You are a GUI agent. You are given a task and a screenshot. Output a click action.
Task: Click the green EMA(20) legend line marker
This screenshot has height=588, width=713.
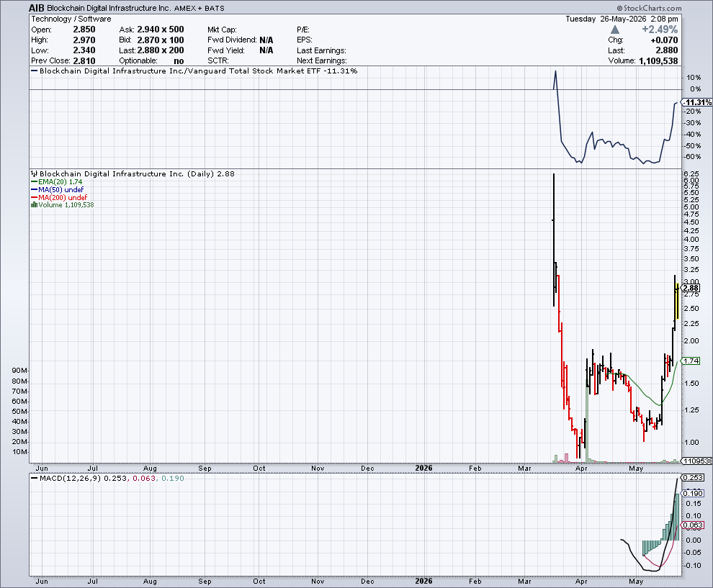[34, 182]
